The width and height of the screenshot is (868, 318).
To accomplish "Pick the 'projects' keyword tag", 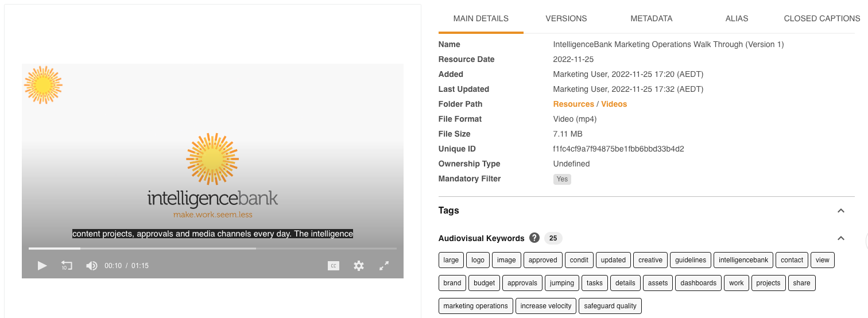I will [768, 283].
